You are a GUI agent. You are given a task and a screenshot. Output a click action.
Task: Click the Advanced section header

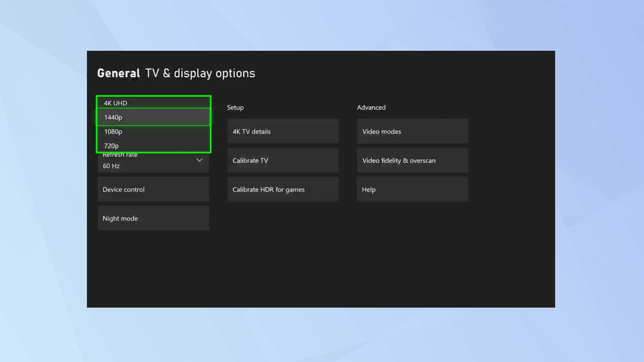pos(371,107)
